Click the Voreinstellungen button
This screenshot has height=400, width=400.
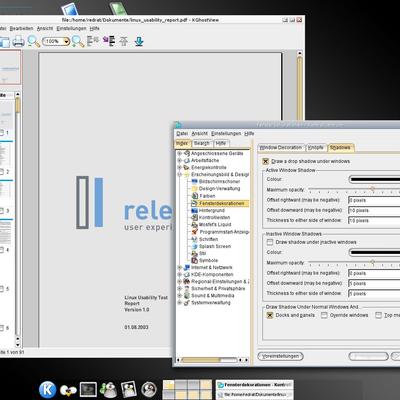tap(280, 356)
